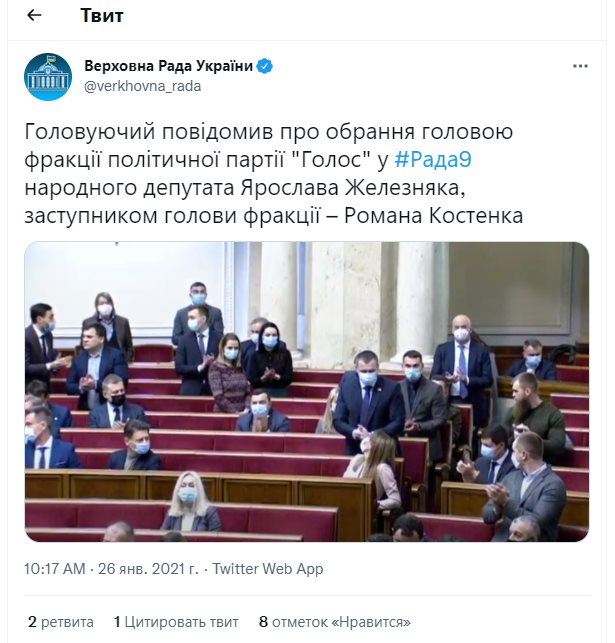This screenshot has width=615, height=643.
Task: Open the Верховна Рада України profile avatar
Action: point(48,77)
